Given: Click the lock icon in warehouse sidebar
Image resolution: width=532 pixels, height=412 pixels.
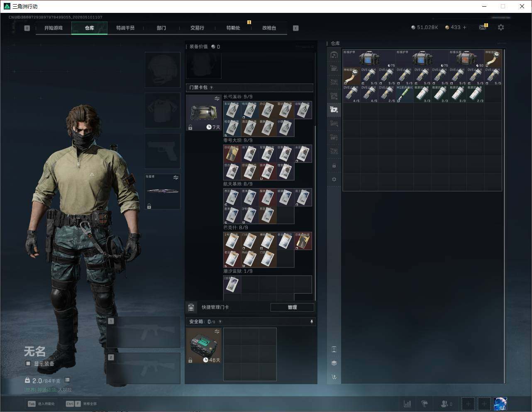Looking at the screenshot, I should [334, 166].
